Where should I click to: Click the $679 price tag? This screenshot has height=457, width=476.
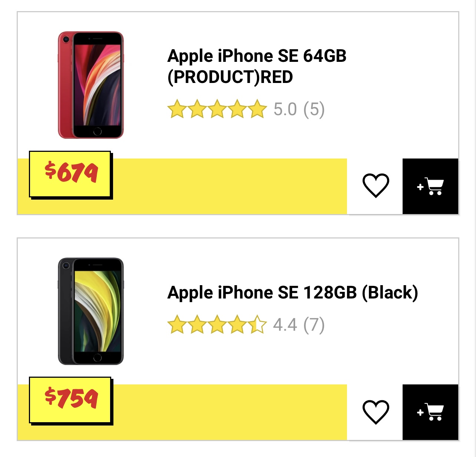tap(70, 174)
